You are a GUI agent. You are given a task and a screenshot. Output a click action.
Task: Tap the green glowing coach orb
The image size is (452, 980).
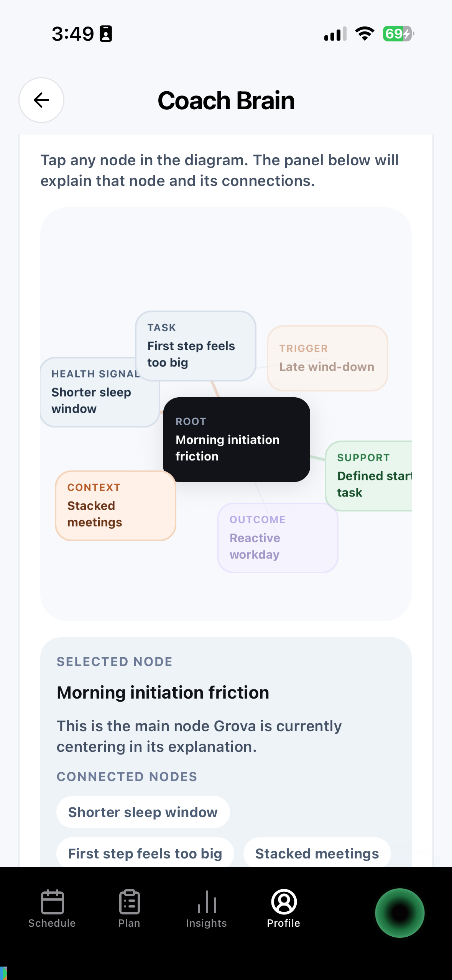pos(399,913)
